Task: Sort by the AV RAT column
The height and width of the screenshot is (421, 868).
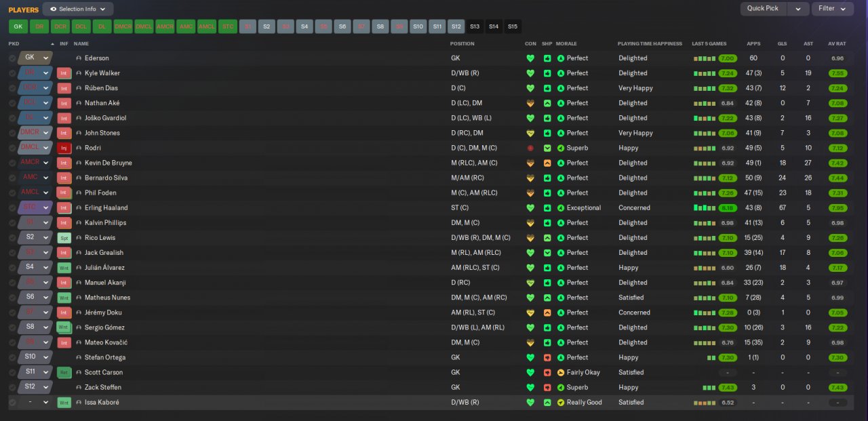Action: [x=837, y=43]
